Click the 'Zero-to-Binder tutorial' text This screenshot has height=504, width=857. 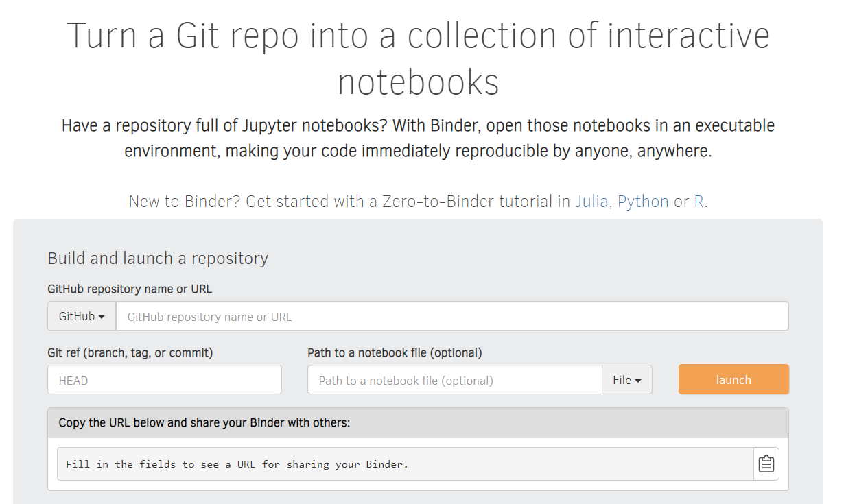pyautogui.click(x=467, y=202)
